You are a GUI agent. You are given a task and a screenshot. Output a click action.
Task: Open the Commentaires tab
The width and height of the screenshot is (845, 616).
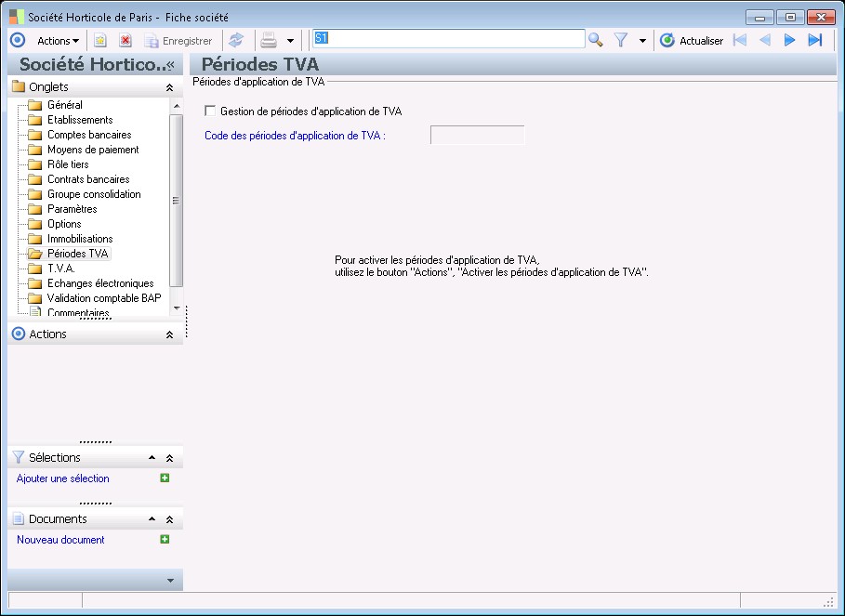(x=78, y=312)
